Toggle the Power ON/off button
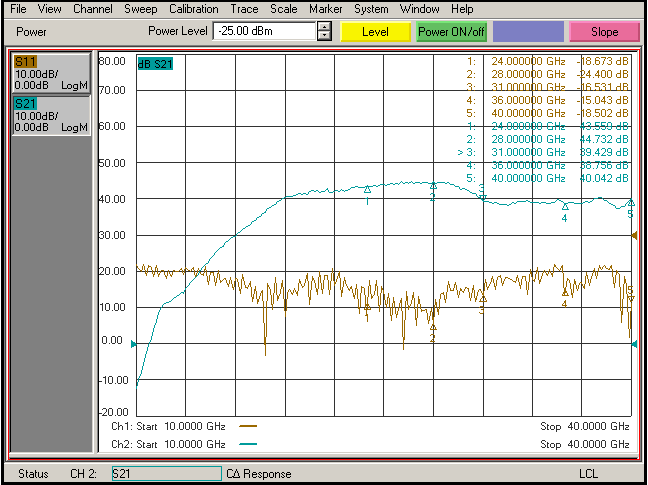This screenshot has width=648, height=485. click(451, 32)
